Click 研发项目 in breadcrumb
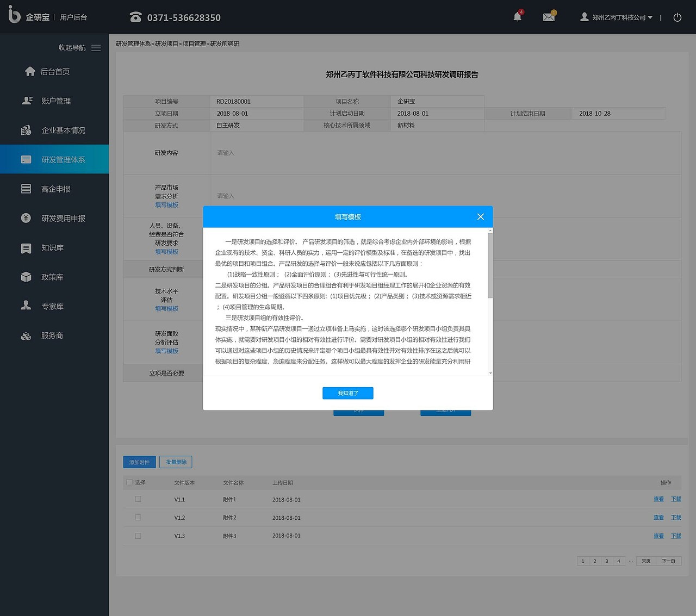This screenshot has height=616, width=696. [x=166, y=43]
